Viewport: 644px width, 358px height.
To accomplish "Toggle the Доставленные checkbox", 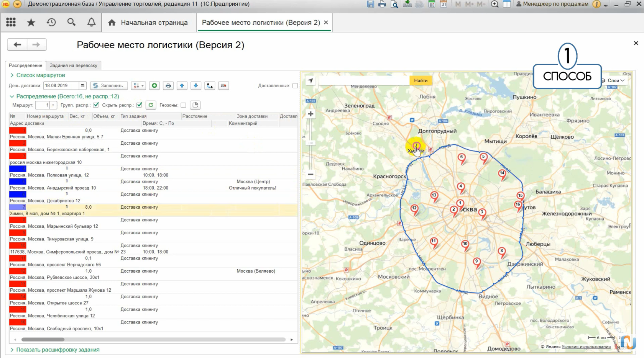I will click(295, 86).
